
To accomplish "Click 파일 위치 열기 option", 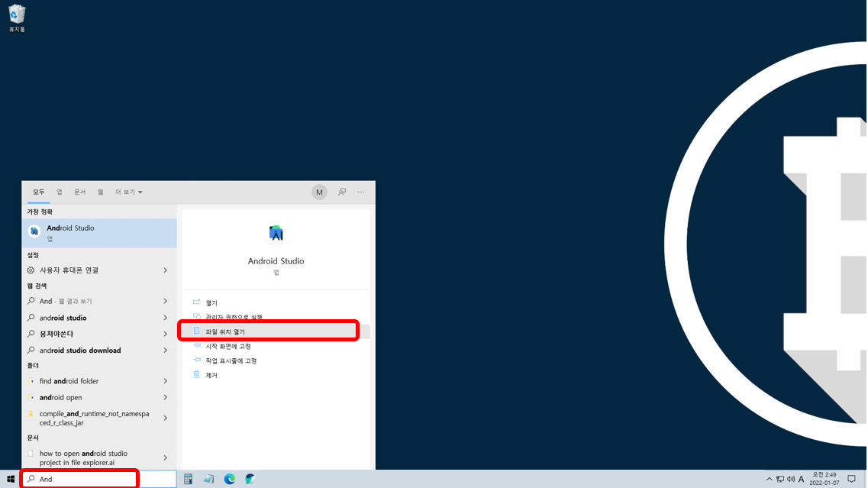I will 276,331.
